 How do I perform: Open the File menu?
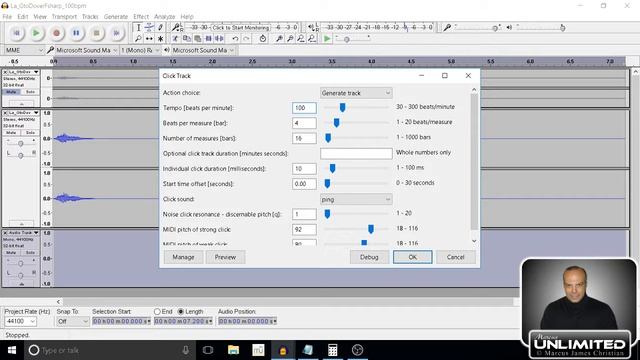click(x=7, y=17)
